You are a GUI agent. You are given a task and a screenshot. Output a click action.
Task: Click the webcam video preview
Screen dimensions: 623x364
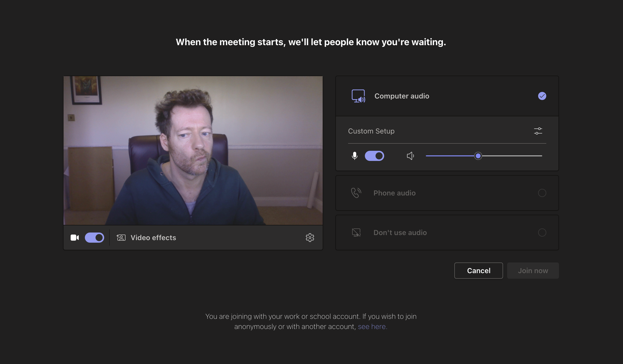pyautogui.click(x=193, y=151)
